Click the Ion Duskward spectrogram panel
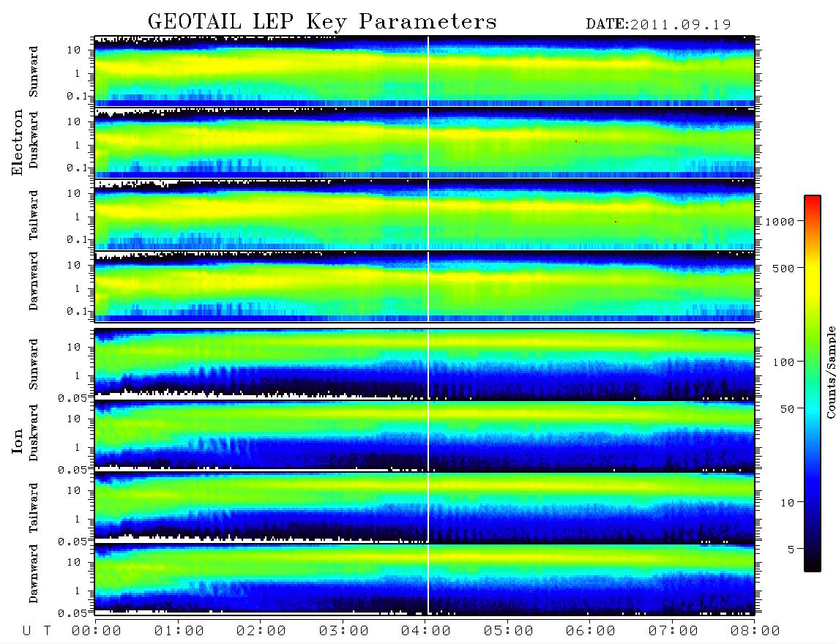Viewport: 836px width, 644px height. (x=425, y=437)
